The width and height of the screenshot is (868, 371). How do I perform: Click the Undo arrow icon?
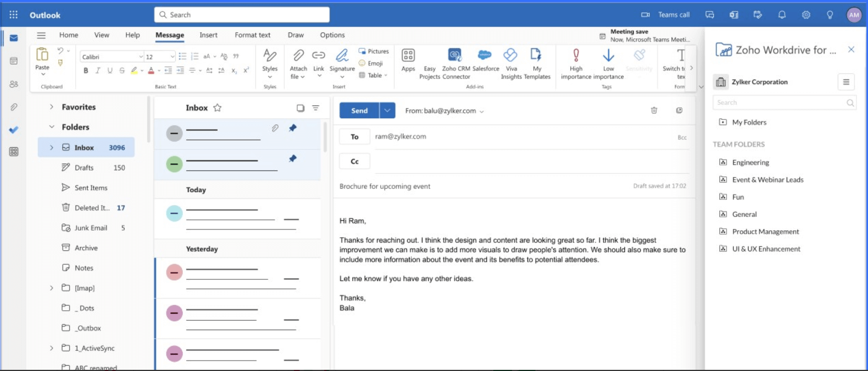click(60, 50)
